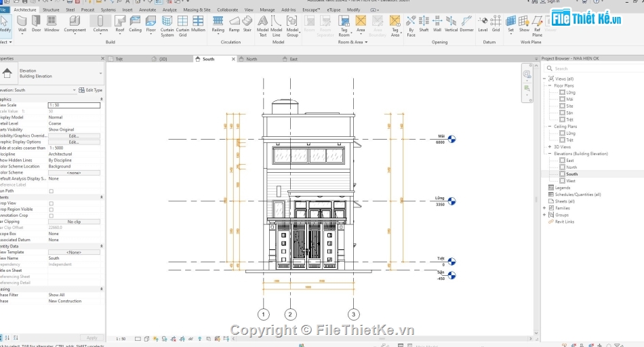644x347 pixels.
Task: Select Schedules/Quantities (all) in browser
Action: click(578, 195)
